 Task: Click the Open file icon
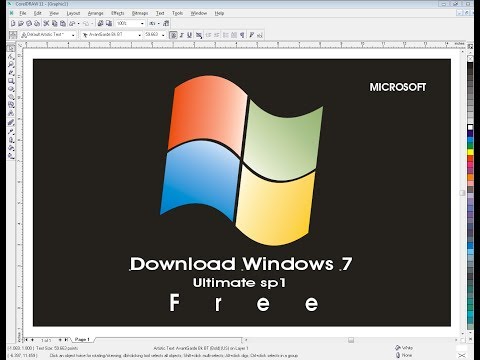click(x=21, y=23)
